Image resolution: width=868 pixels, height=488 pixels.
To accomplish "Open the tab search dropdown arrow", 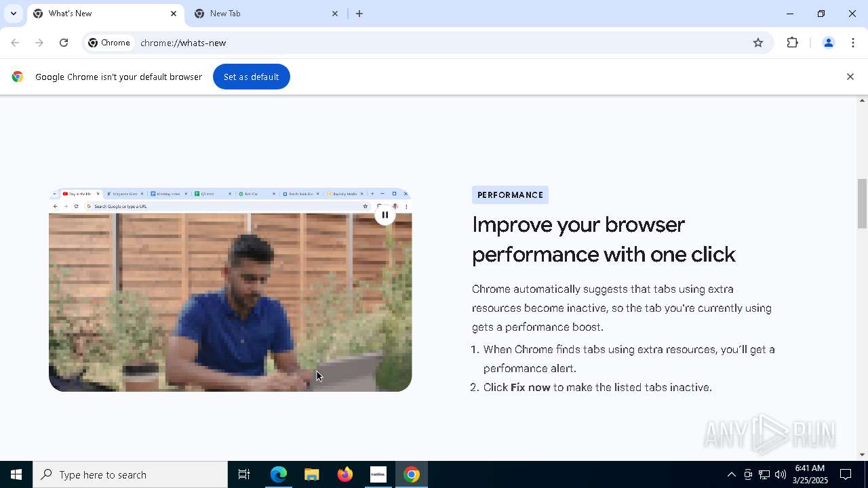I will (13, 14).
